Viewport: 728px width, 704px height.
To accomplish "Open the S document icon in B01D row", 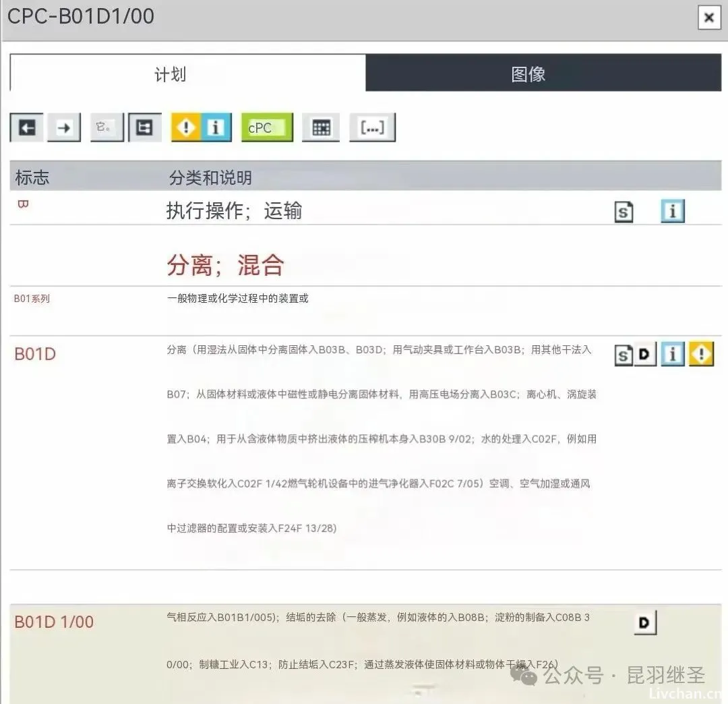I will (x=624, y=355).
